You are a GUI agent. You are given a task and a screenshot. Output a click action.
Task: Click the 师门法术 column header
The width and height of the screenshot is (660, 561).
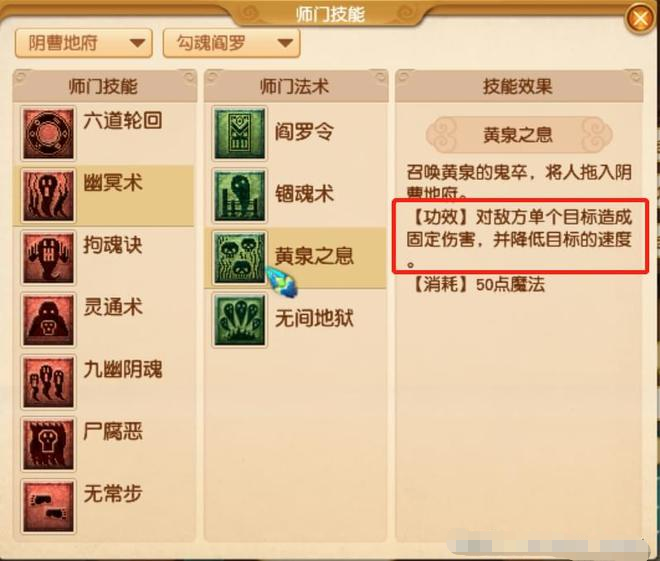point(295,86)
